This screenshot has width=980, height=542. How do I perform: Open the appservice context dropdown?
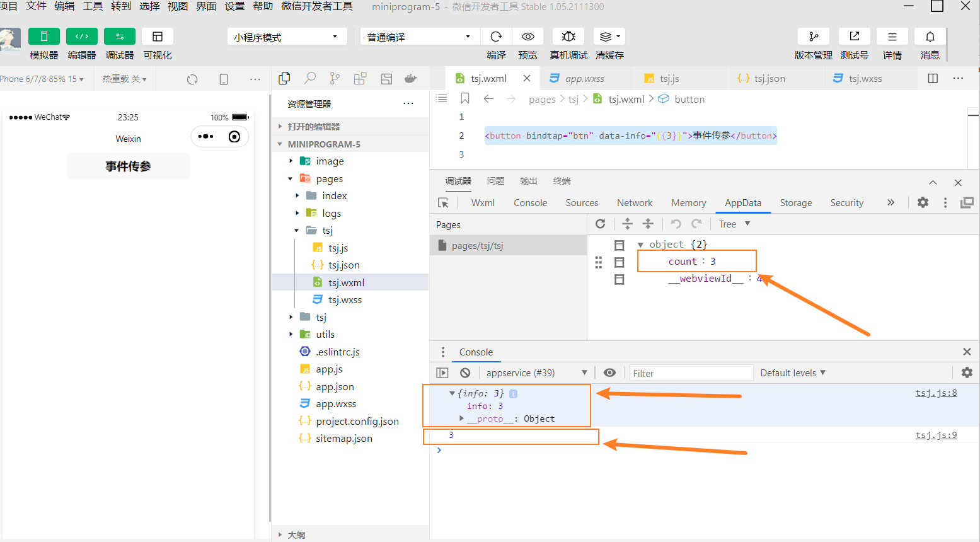point(536,373)
